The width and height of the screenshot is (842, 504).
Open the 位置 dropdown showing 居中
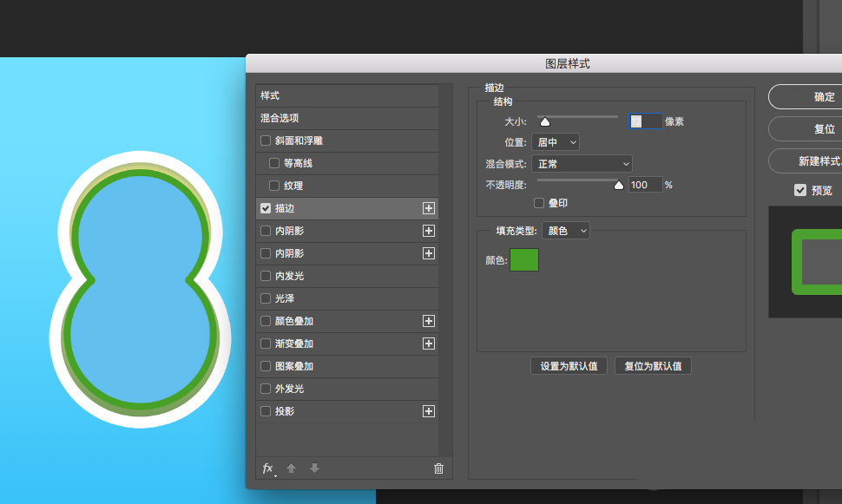(556, 141)
